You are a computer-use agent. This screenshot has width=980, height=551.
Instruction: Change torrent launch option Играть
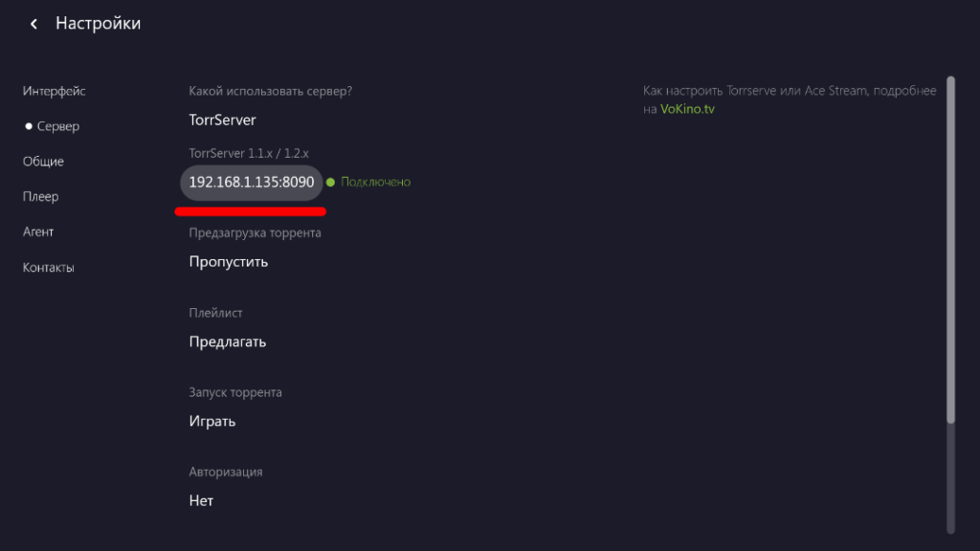212,421
